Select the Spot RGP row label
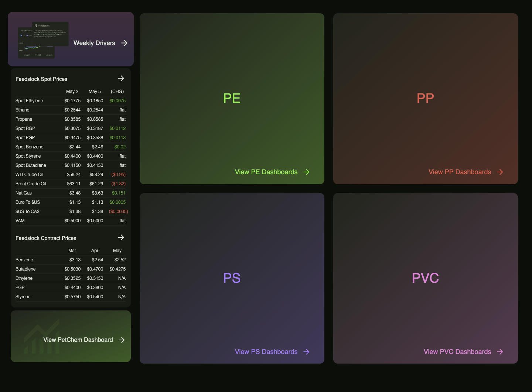Screen dimensions: 532x392 tap(25, 128)
